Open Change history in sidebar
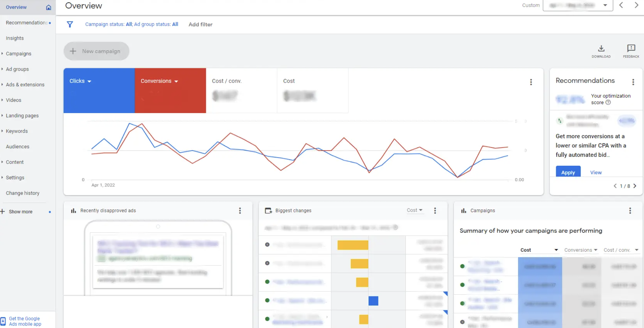This screenshot has width=644, height=328. click(23, 193)
